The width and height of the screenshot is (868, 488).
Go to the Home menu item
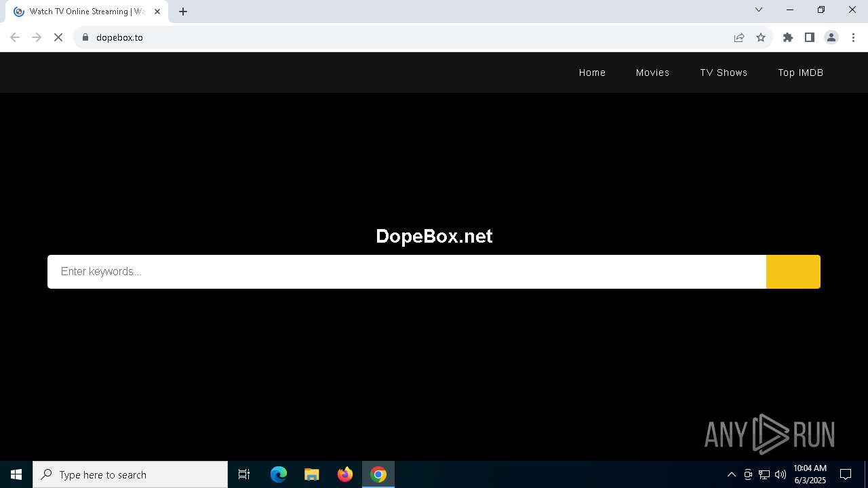click(x=592, y=73)
